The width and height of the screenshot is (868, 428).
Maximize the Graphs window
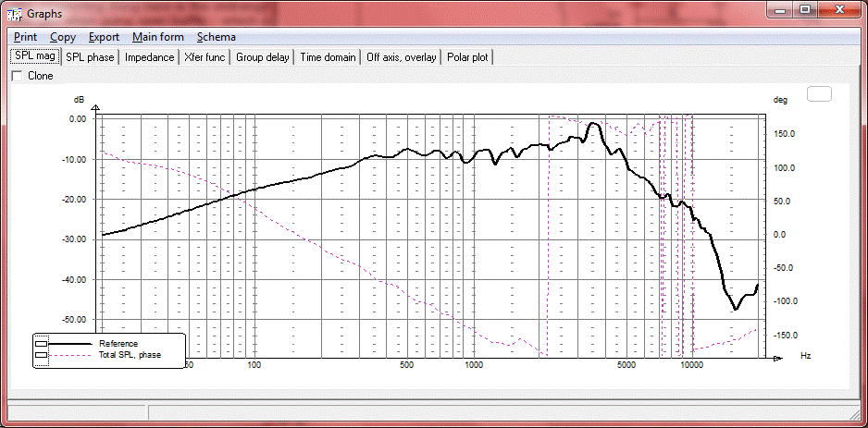(805, 9)
